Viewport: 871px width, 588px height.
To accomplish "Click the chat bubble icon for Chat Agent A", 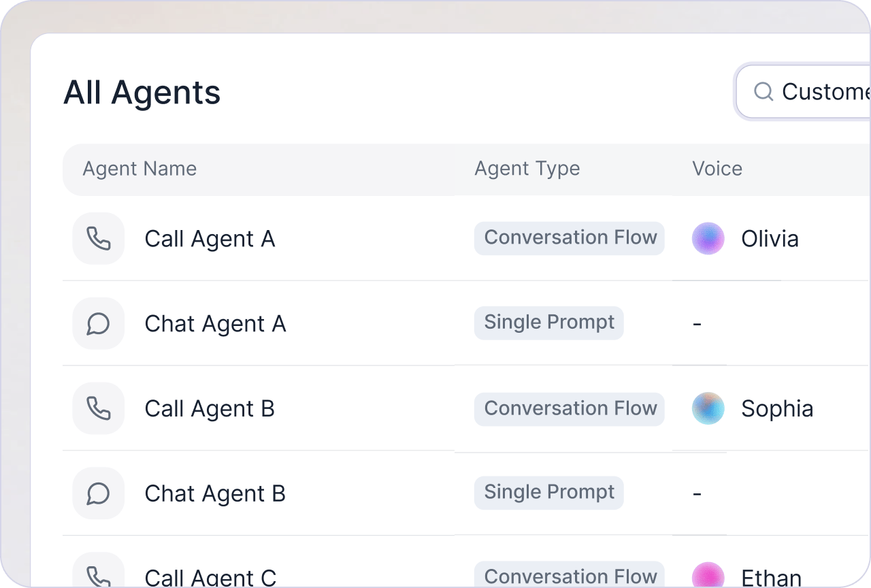I will (x=99, y=323).
